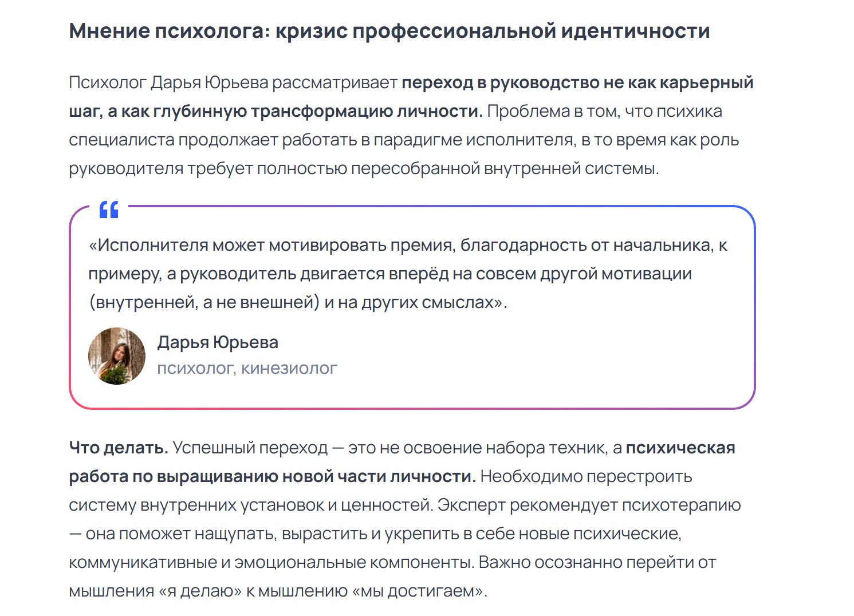Click the sentence start «Необходимо перестроить»
854x616 pixels.
[x=586, y=476]
